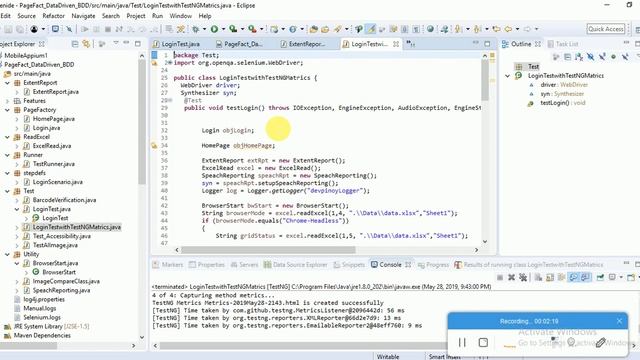Click the green Run button in toolbar
640x360 pixels.
click(x=214, y=29)
